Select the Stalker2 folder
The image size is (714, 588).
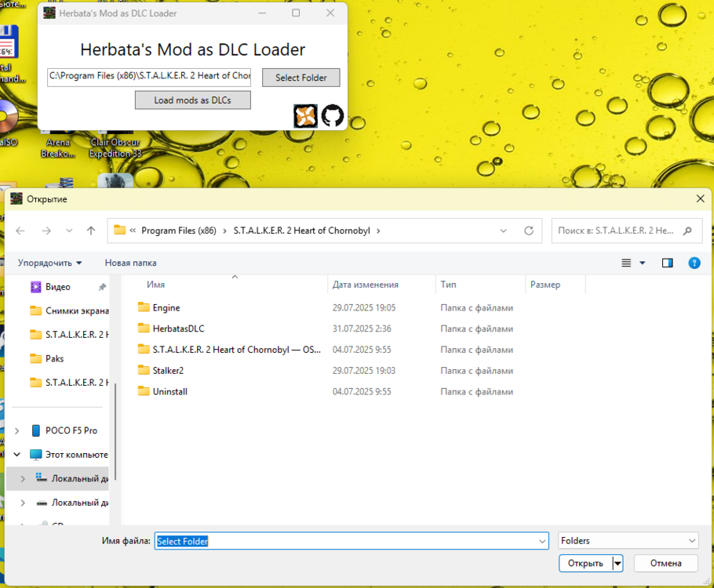point(168,370)
